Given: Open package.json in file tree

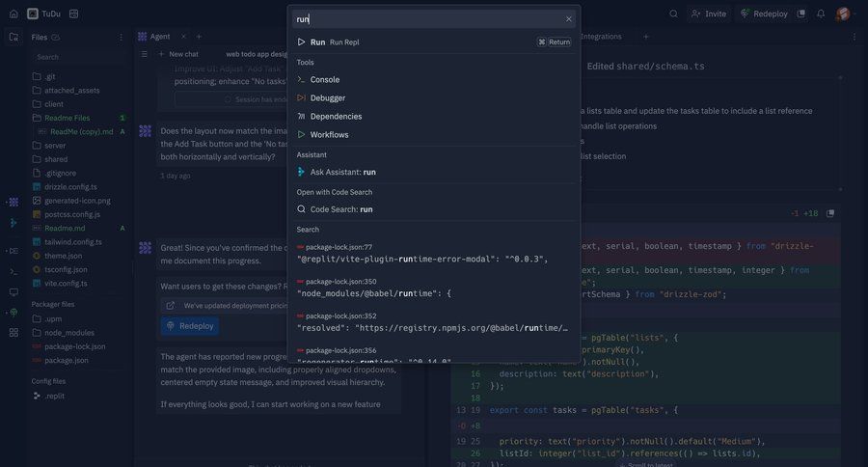Looking at the screenshot, I should click(77, 360).
